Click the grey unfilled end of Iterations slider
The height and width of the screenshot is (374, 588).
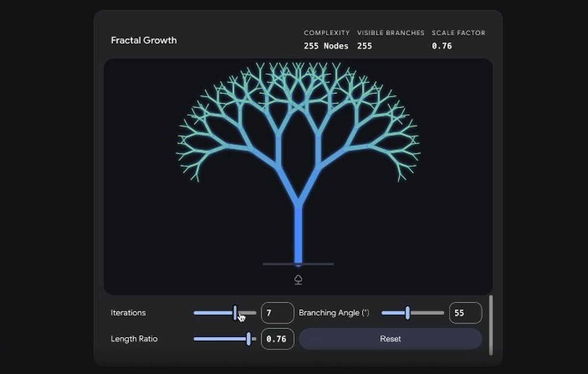tap(250, 313)
